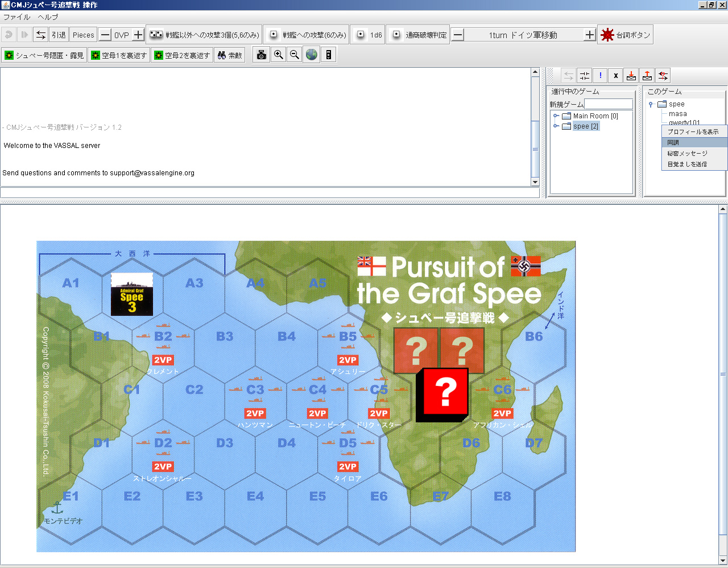Open the Pieces palette button
This screenshot has width=728, height=568.
coord(84,35)
